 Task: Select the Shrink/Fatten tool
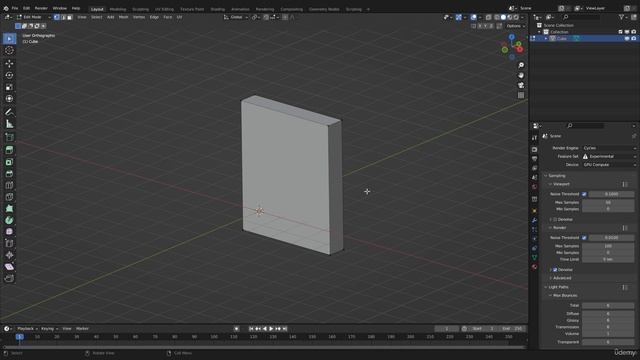[x=9, y=255]
